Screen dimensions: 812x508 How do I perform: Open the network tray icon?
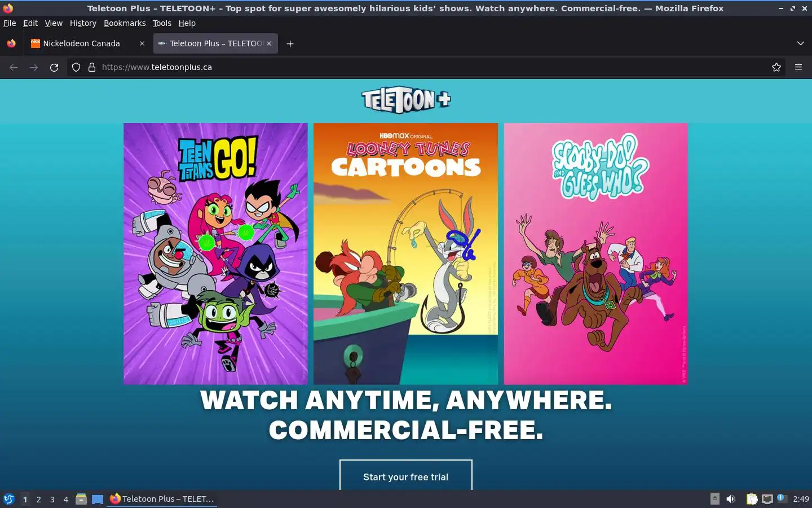click(x=767, y=499)
